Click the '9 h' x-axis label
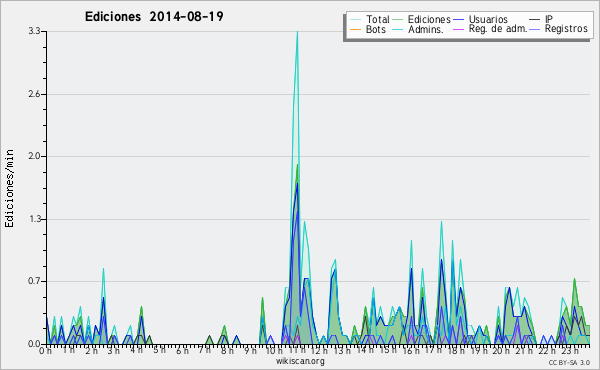Screen dimensions: 600x370 (x=250, y=351)
